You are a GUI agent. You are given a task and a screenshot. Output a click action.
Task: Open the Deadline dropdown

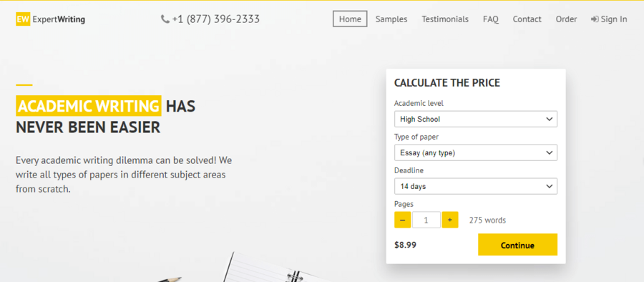click(x=476, y=186)
